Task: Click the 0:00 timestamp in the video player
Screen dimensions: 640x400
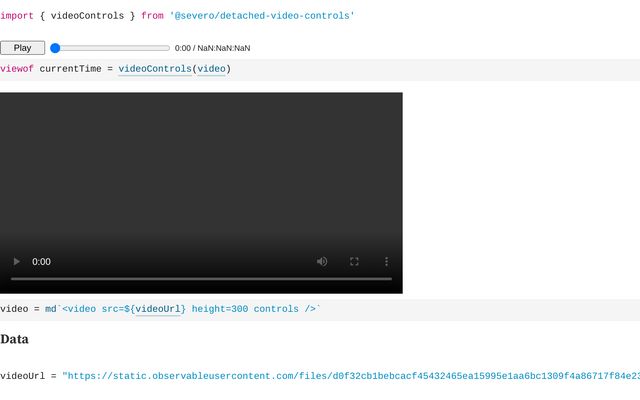Action: (x=41, y=261)
